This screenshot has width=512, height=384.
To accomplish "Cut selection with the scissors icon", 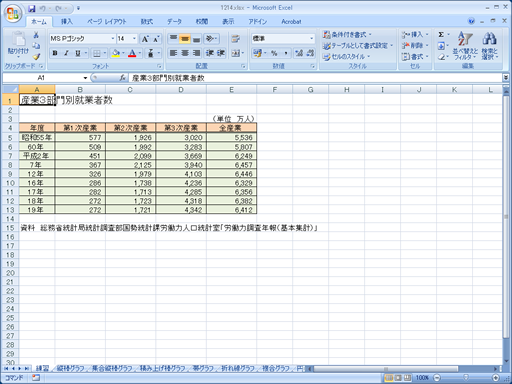I will (36, 35).
